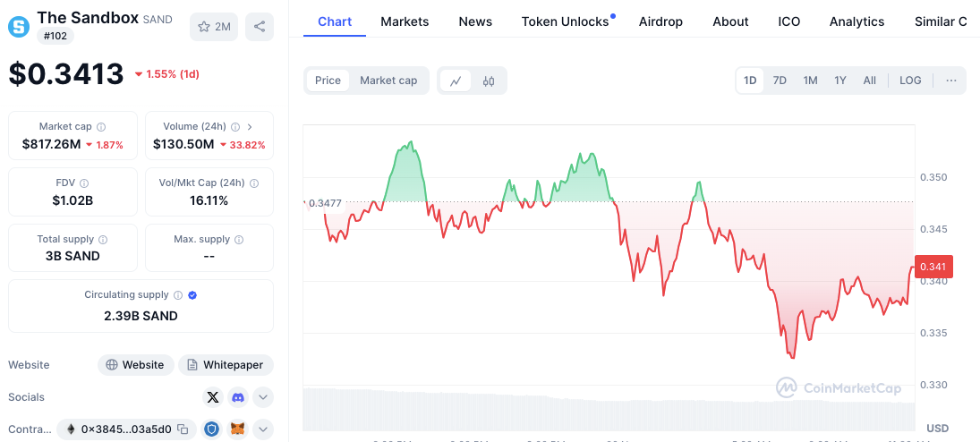The image size is (980, 442).
Task: Open the chart more options ellipsis
Action: coord(951,80)
